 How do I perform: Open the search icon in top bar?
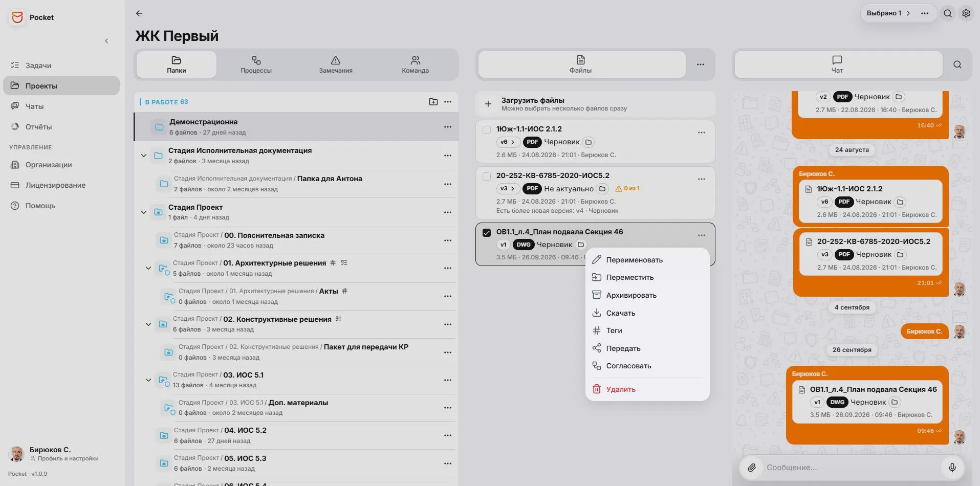coord(948,13)
